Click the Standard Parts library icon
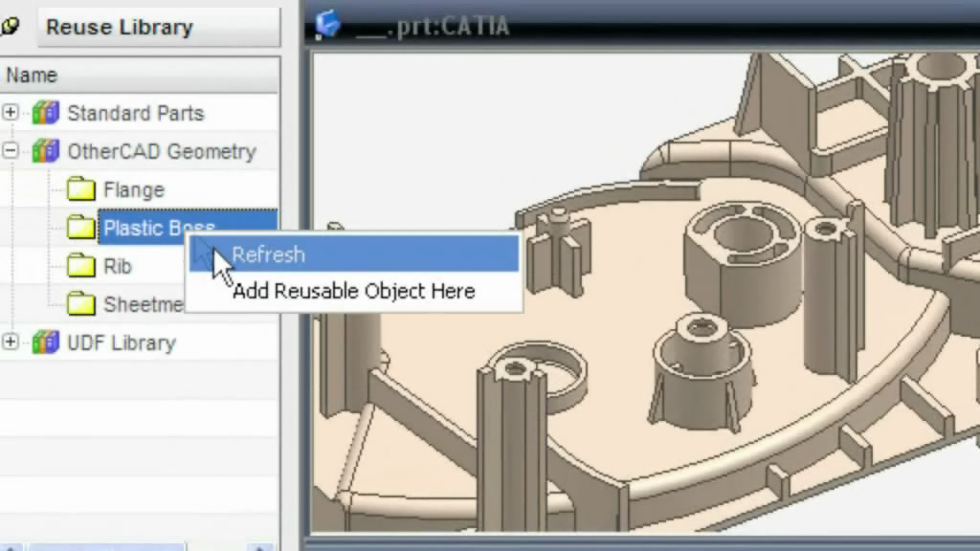This screenshot has height=551, width=980. (x=46, y=113)
